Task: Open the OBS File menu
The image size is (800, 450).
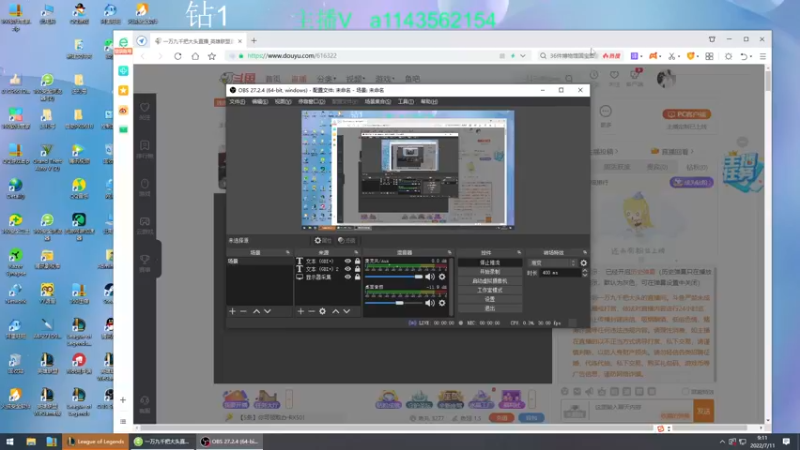Action: pos(237,102)
